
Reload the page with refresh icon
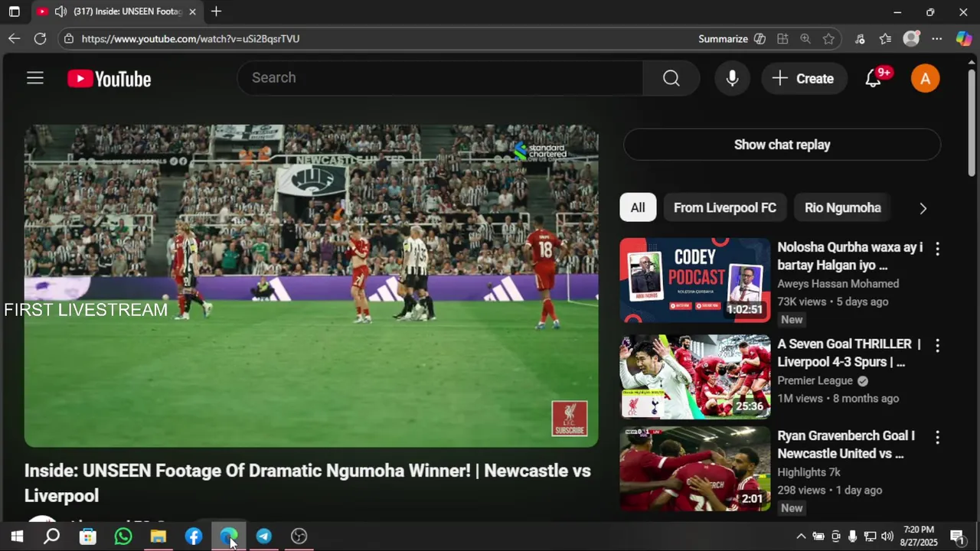tap(40, 38)
